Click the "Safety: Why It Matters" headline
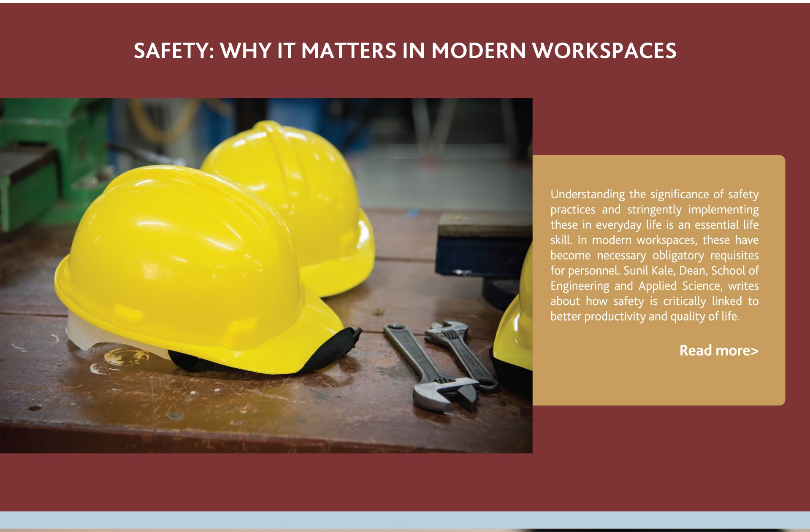The width and height of the screenshot is (810, 532). pyautogui.click(x=405, y=51)
